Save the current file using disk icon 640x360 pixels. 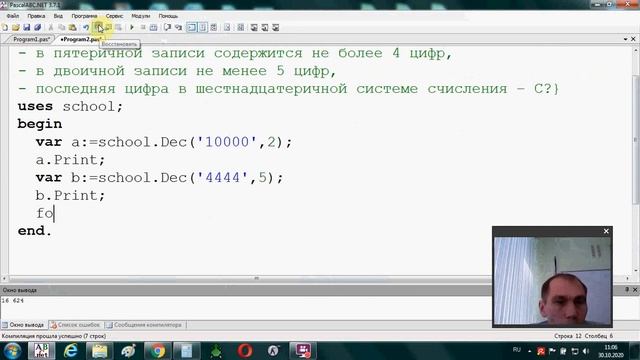[27, 27]
